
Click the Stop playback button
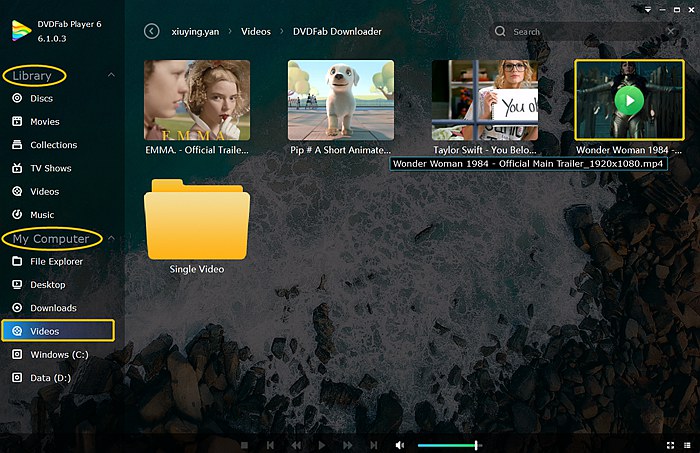244,445
